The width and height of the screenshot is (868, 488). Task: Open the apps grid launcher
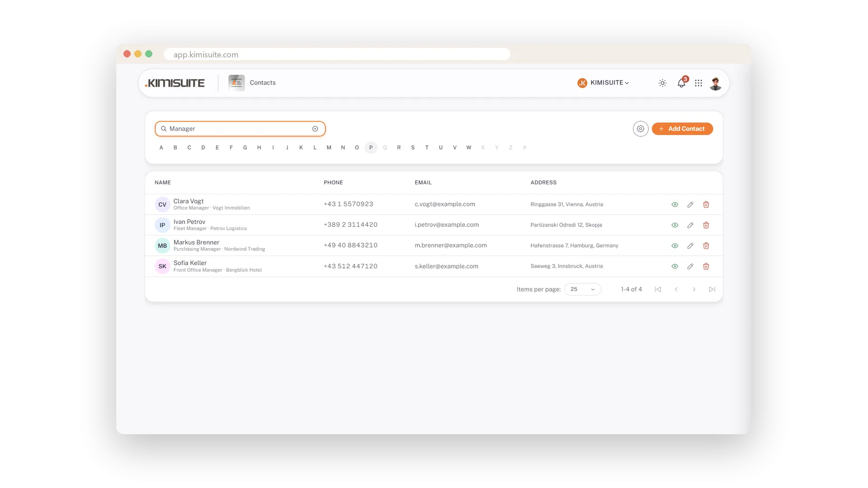pos(698,83)
